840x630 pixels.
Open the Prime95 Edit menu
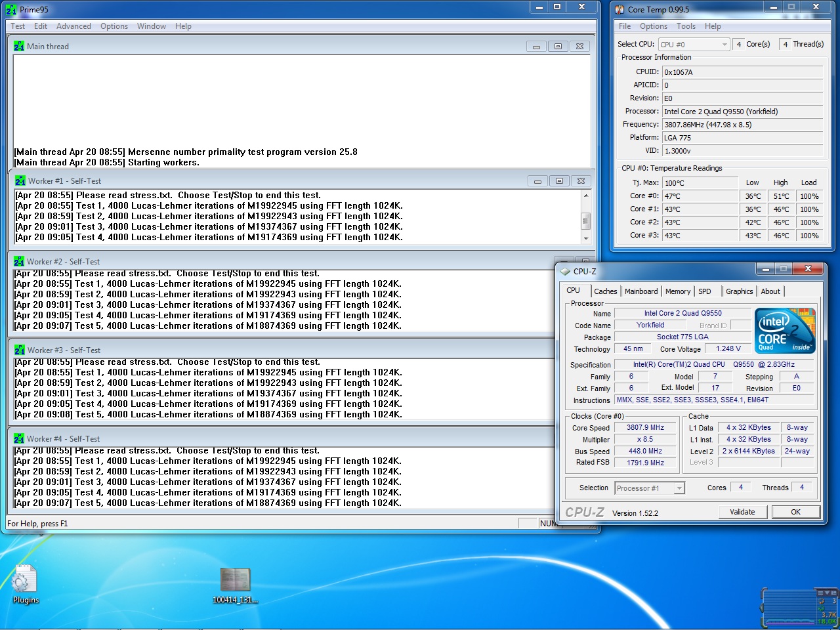[41, 26]
